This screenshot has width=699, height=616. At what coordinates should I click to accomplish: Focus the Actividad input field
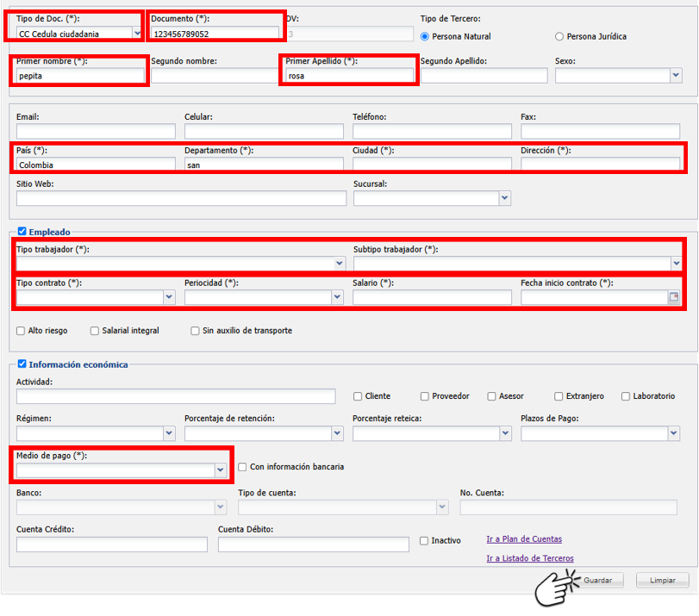tap(176, 396)
